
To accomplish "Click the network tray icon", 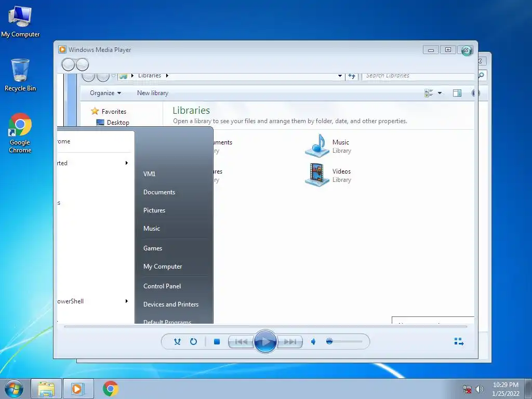I will (467, 389).
